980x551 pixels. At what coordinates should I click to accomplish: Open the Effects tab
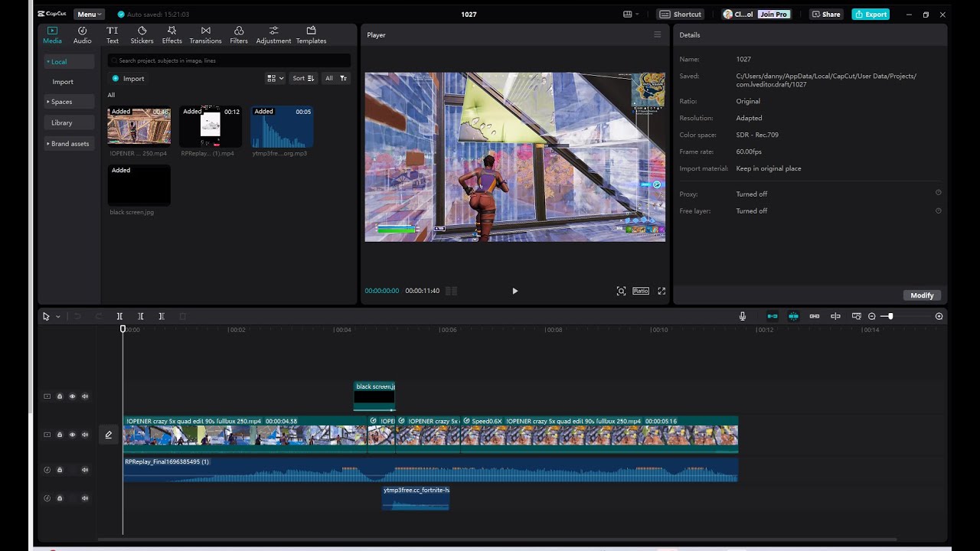172,34
